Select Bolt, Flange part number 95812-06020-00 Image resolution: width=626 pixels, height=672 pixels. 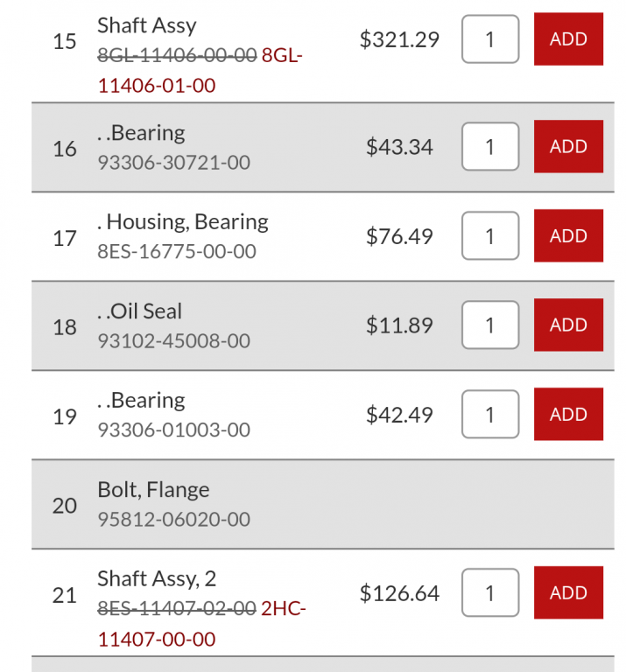click(x=173, y=520)
